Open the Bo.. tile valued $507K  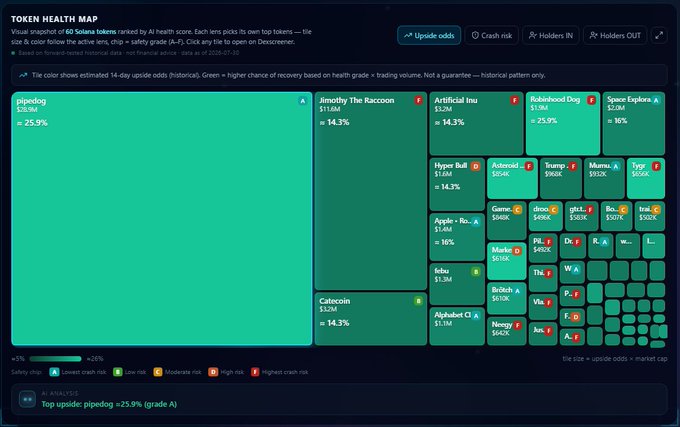616,216
